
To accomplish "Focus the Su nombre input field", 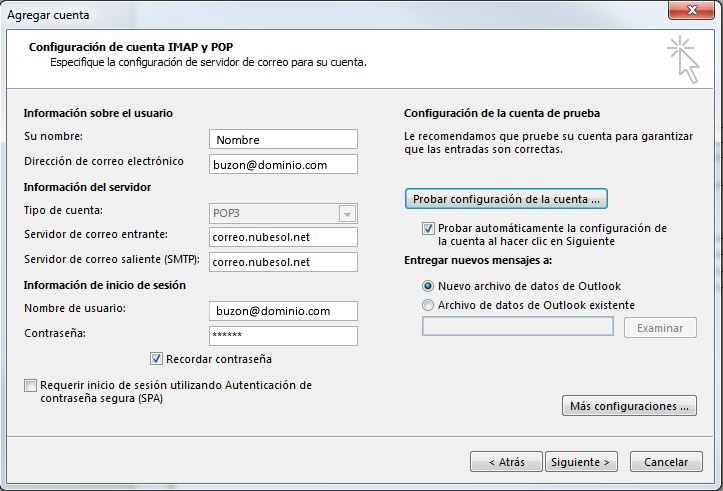I will 283,139.
